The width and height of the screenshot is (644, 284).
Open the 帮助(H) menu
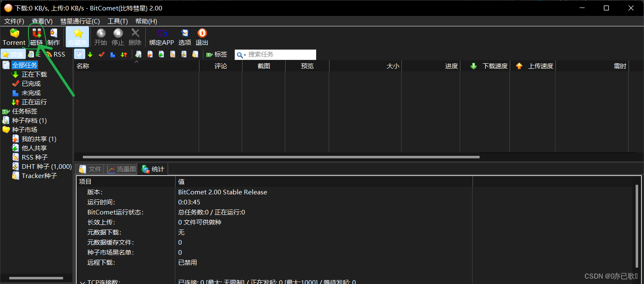point(146,21)
